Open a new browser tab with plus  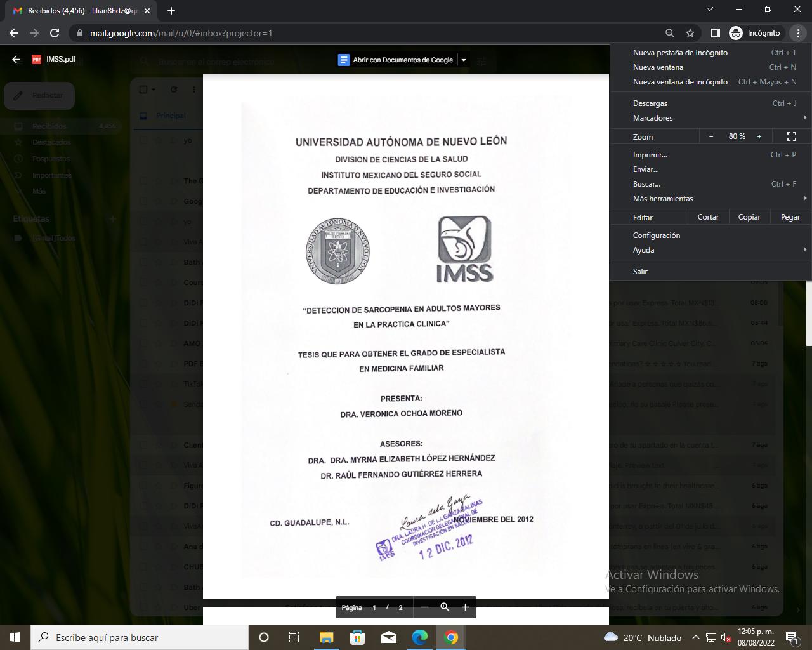(171, 11)
